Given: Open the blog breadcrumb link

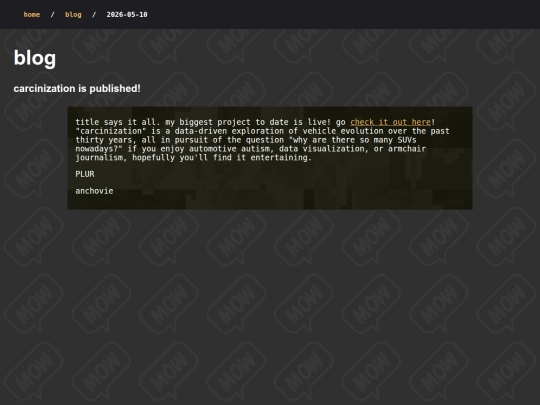Looking at the screenshot, I should (x=73, y=14).
